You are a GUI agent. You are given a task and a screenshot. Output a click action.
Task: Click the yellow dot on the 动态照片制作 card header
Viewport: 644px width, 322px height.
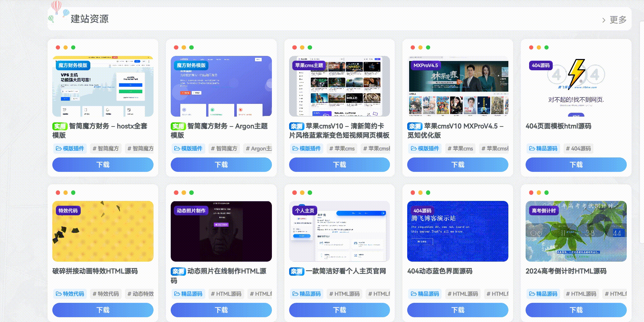tap(183, 192)
